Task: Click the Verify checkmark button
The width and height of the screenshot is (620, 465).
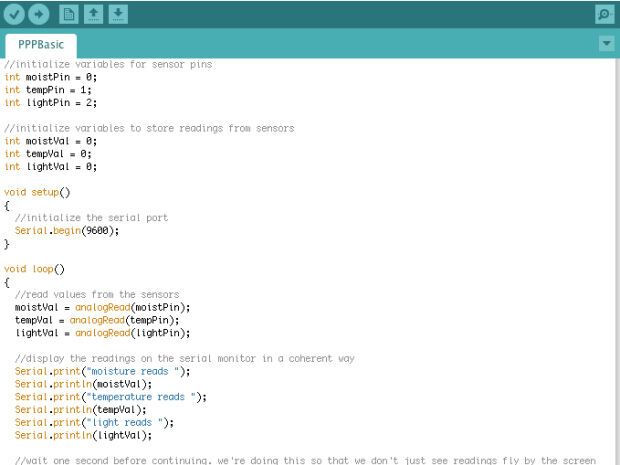Action: [14, 14]
